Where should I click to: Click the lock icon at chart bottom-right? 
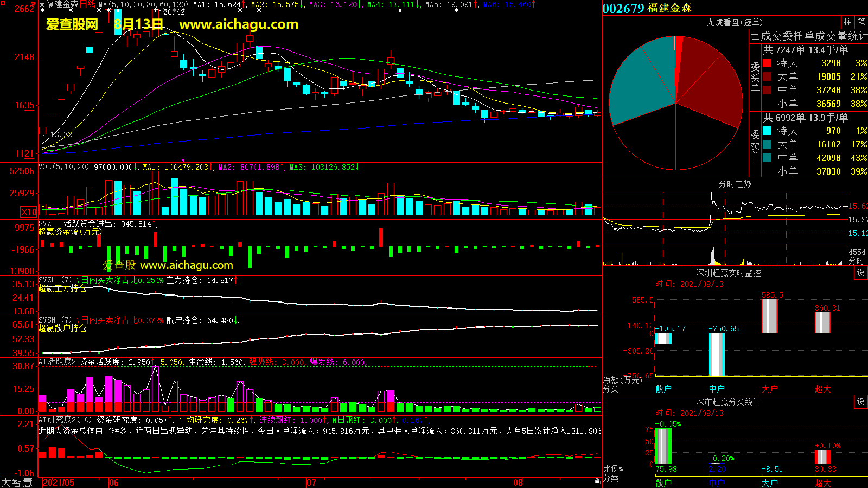tap(597, 481)
